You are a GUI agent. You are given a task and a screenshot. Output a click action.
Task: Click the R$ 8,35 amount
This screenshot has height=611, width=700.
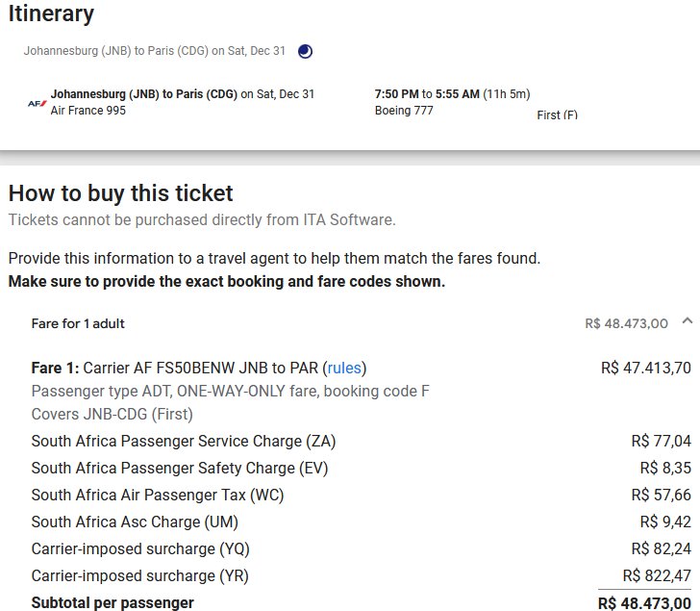tap(665, 468)
